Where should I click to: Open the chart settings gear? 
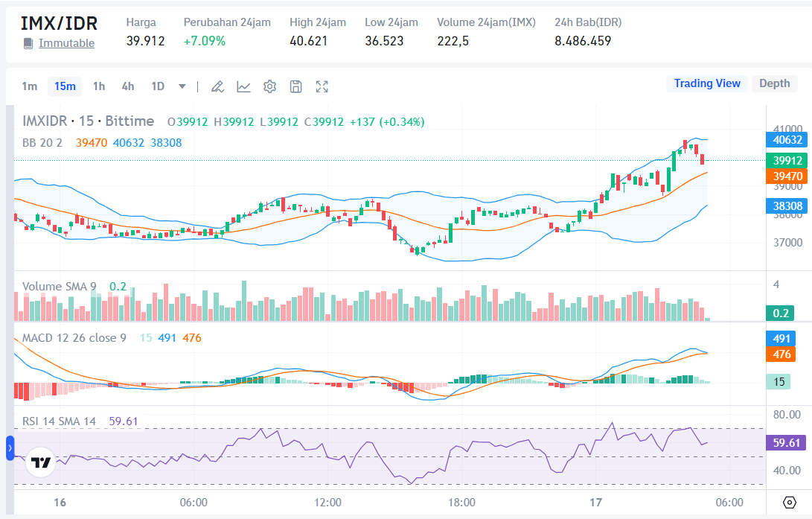pyautogui.click(x=269, y=86)
